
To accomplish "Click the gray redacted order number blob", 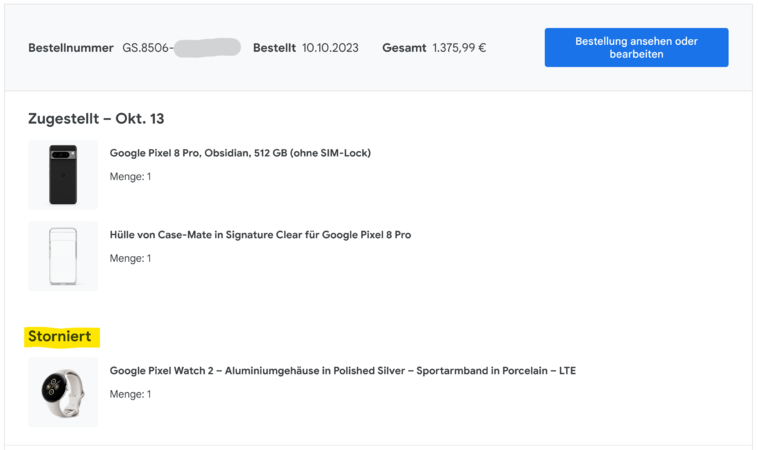I will tap(207, 48).
